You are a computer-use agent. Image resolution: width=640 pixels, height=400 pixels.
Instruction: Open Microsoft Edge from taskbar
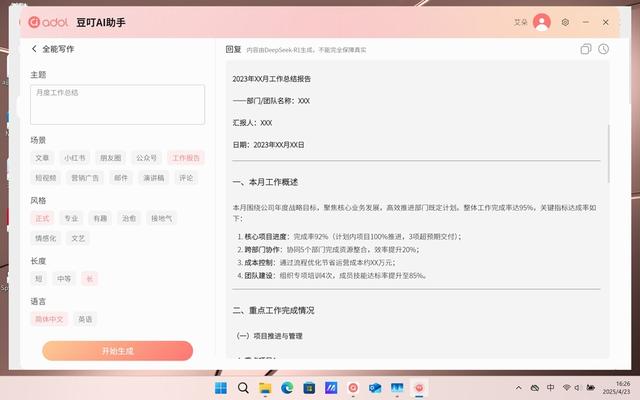tap(287, 388)
